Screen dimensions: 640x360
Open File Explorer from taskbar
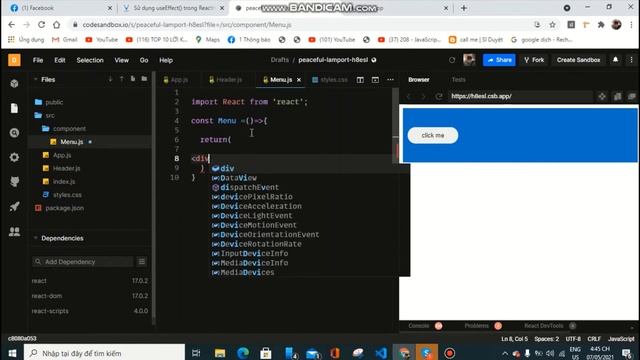[220, 353]
